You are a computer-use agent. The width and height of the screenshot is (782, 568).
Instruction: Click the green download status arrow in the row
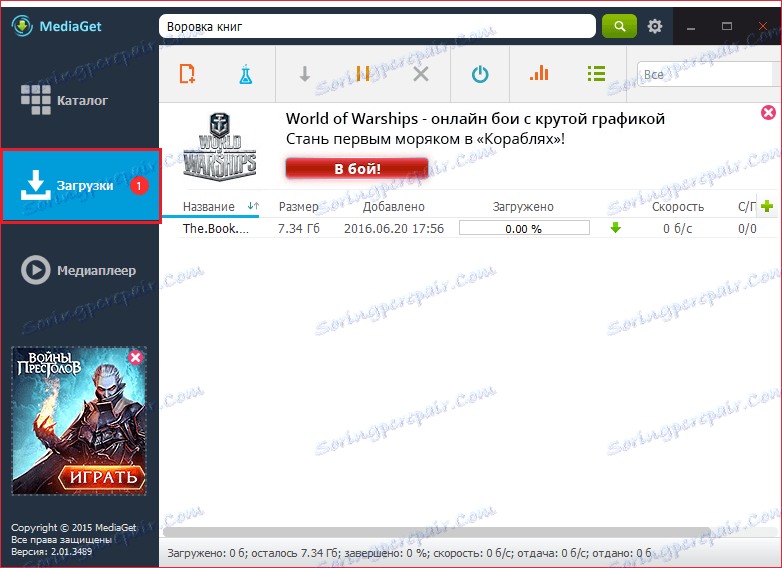coord(616,228)
